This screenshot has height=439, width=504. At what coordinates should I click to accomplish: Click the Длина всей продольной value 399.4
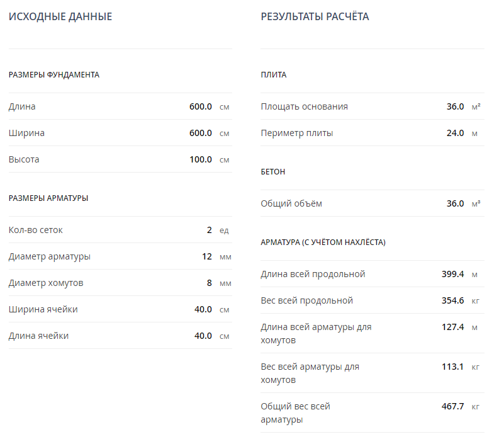pyautogui.click(x=452, y=274)
